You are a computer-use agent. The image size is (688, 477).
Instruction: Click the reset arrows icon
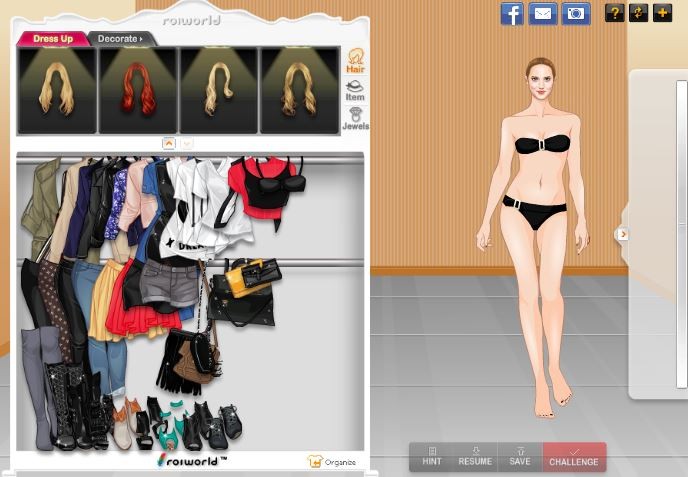[638, 13]
